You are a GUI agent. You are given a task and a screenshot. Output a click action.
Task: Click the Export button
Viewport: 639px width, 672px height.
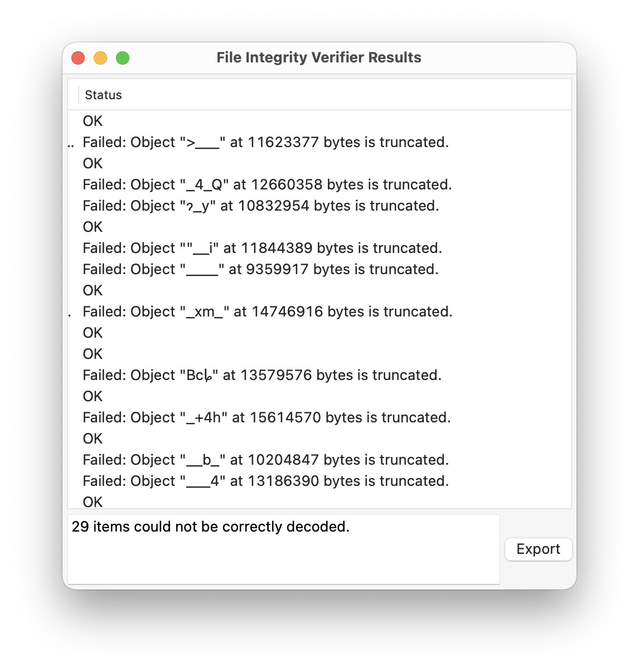(538, 549)
